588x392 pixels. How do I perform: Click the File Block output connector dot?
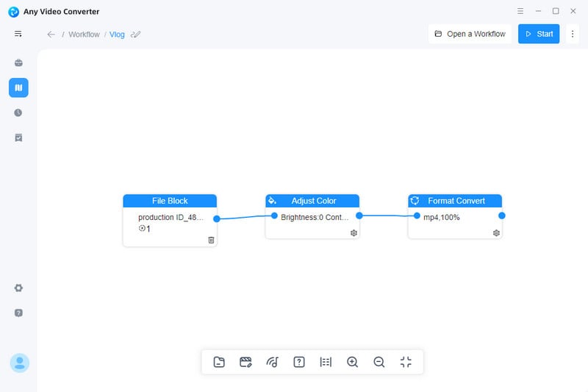pos(216,218)
